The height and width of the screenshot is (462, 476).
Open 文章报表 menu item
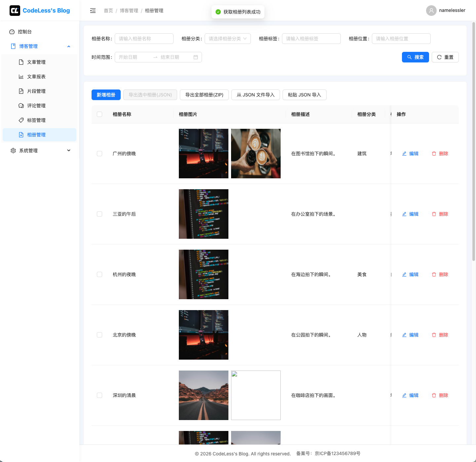tap(40, 77)
